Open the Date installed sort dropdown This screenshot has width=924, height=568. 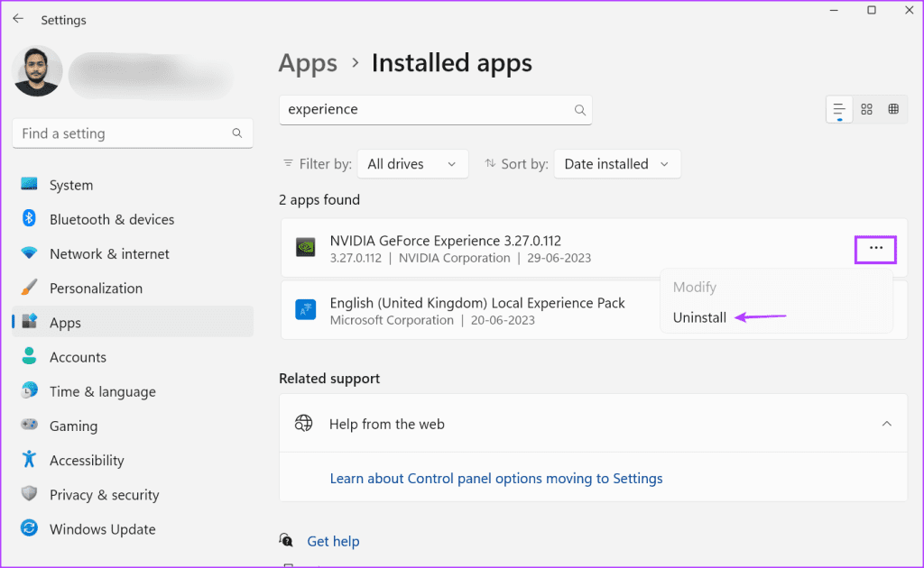click(x=616, y=164)
